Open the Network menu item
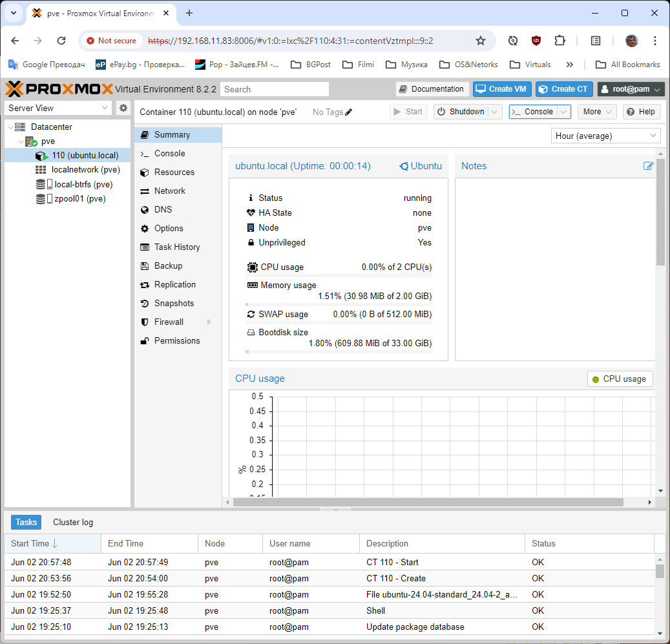The image size is (670, 644). (178, 191)
